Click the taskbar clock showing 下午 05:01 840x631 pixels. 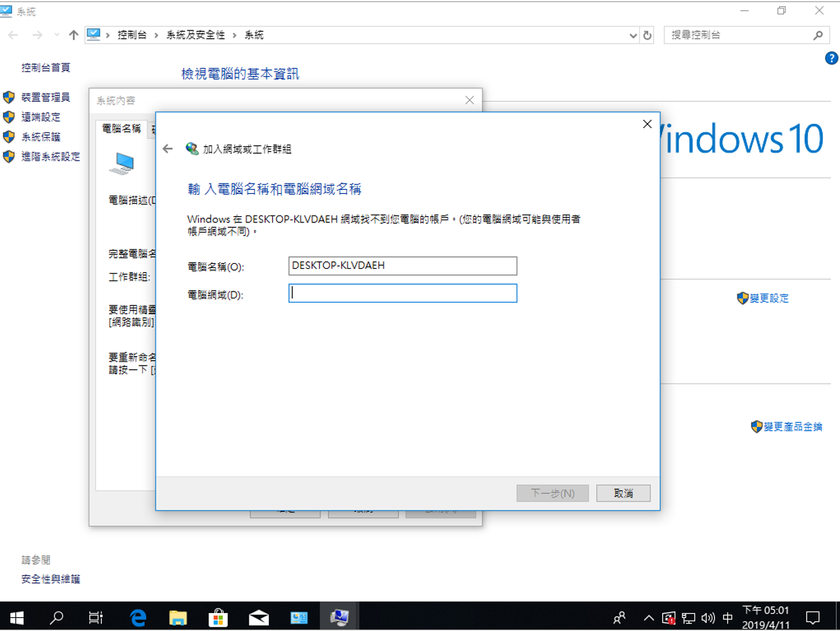point(766,616)
